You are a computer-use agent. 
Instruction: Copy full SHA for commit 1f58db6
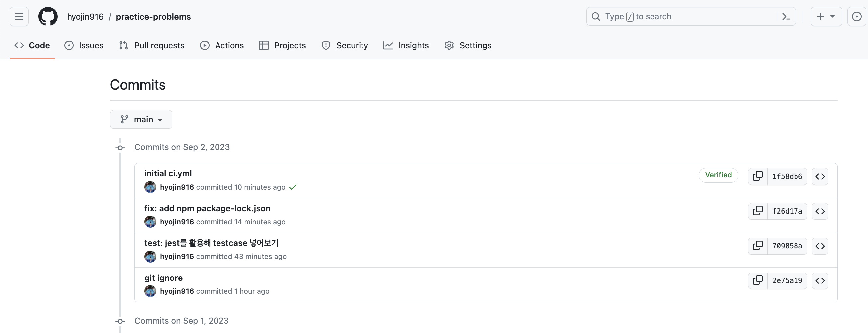point(758,176)
